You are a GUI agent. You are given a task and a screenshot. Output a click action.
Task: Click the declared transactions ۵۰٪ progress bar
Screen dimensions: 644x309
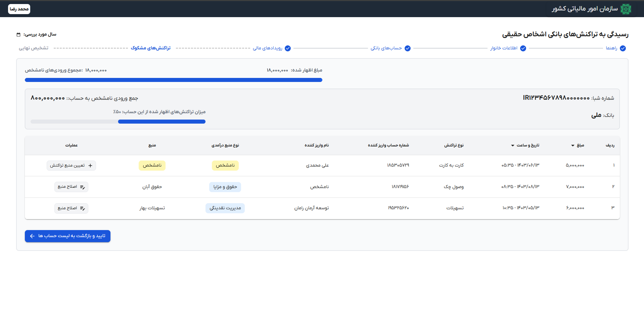point(118,122)
